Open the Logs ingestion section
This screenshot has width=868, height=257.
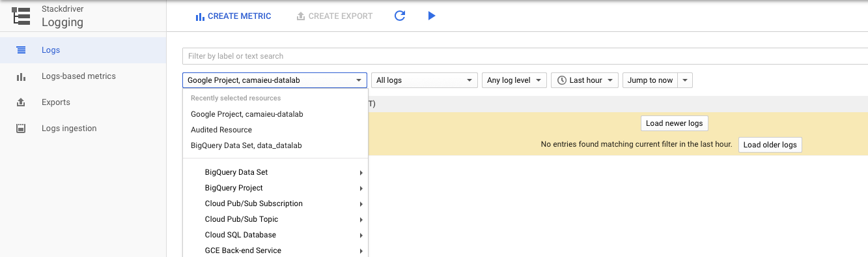[x=83, y=128]
